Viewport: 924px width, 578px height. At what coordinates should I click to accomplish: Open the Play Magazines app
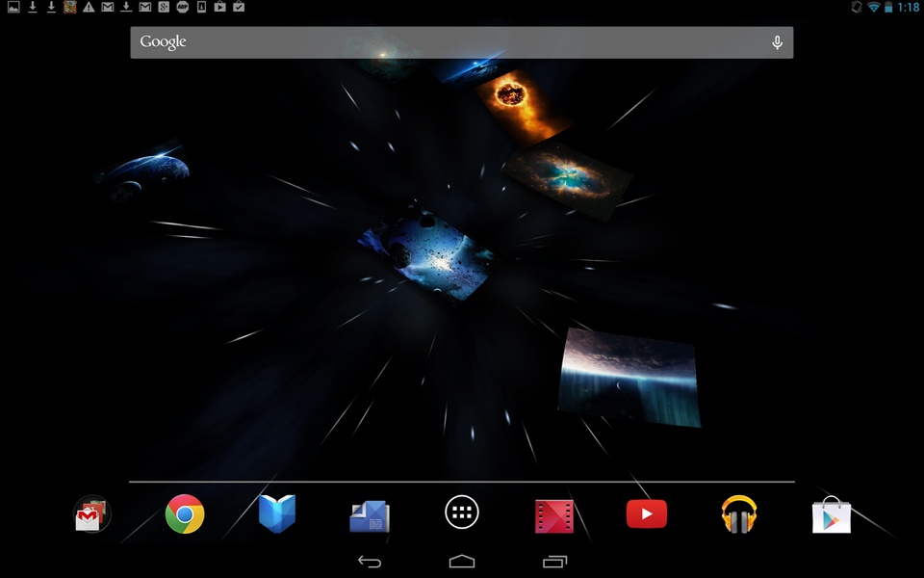point(370,516)
